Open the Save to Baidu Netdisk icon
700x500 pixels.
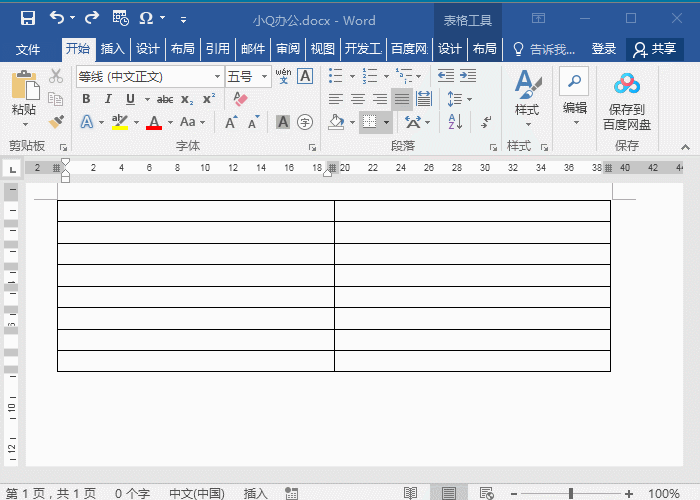pyautogui.click(x=627, y=84)
